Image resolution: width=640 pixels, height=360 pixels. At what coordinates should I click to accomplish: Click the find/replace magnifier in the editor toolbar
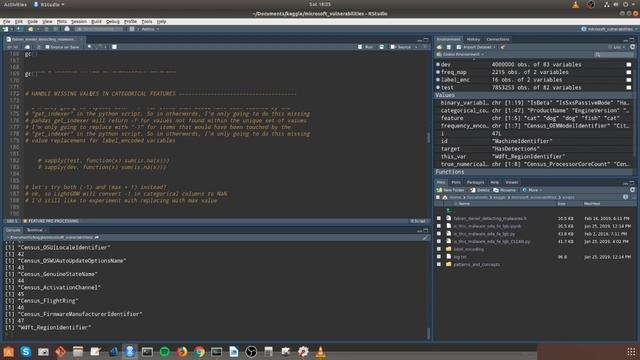click(x=89, y=47)
